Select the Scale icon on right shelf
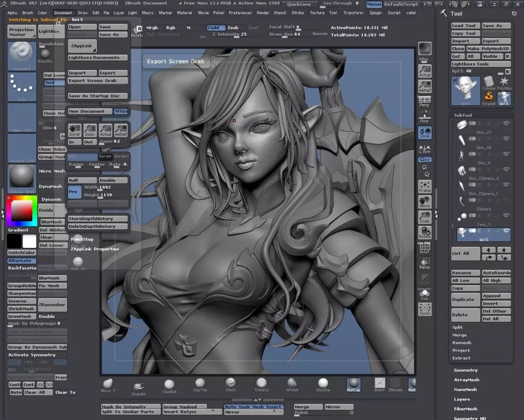524x420 pixels. coord(425,217)
